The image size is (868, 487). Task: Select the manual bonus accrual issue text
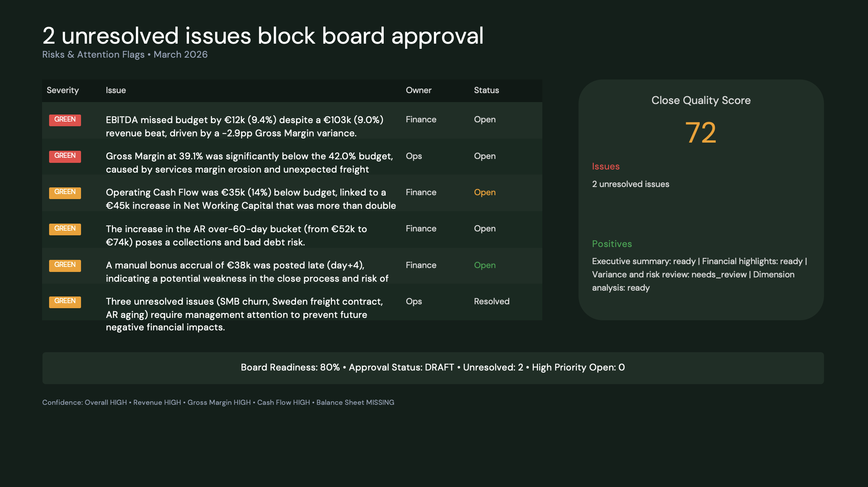[x=247, y=272]
